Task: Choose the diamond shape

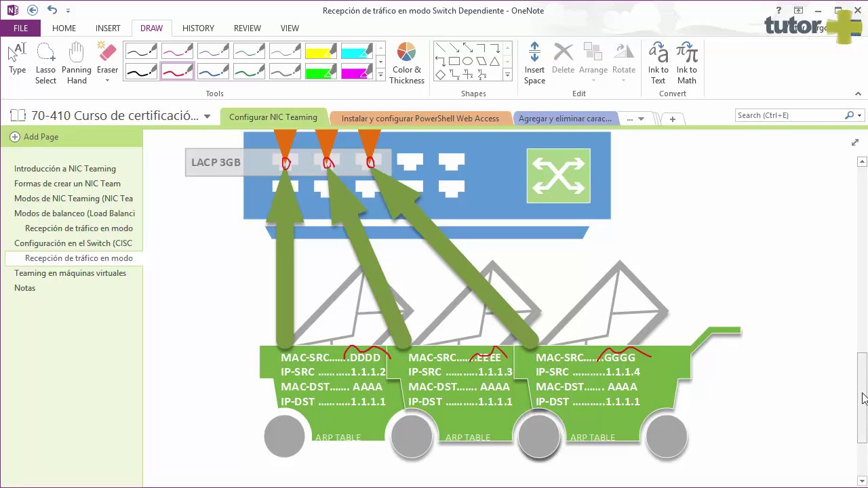Action: [440, 75]
